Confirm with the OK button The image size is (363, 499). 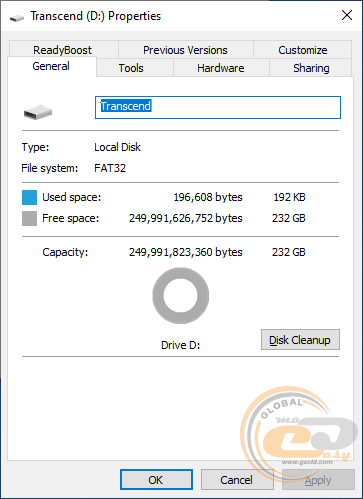(x=156, y=480)
